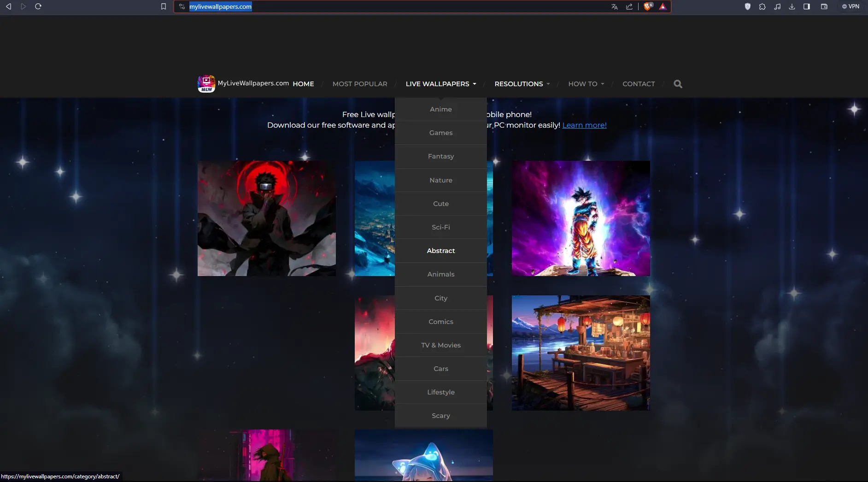The width and height of the screenshot is (868, 482).
Task: Open the MOST POPULAR nav item
Action: click(x=360, y=84)
